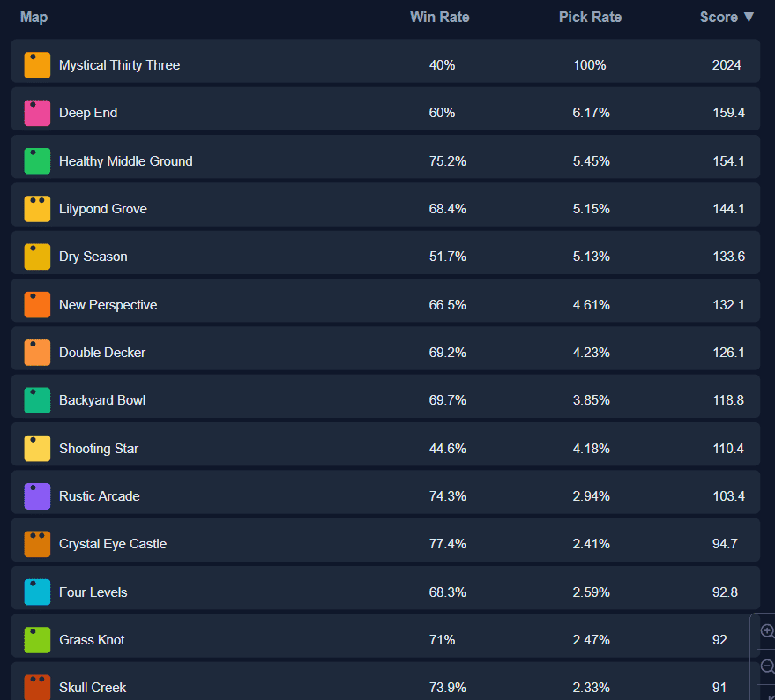Click the Lilypond Grove map icon
The height and width of the screenshot is (700, 775).
(37, 209)
